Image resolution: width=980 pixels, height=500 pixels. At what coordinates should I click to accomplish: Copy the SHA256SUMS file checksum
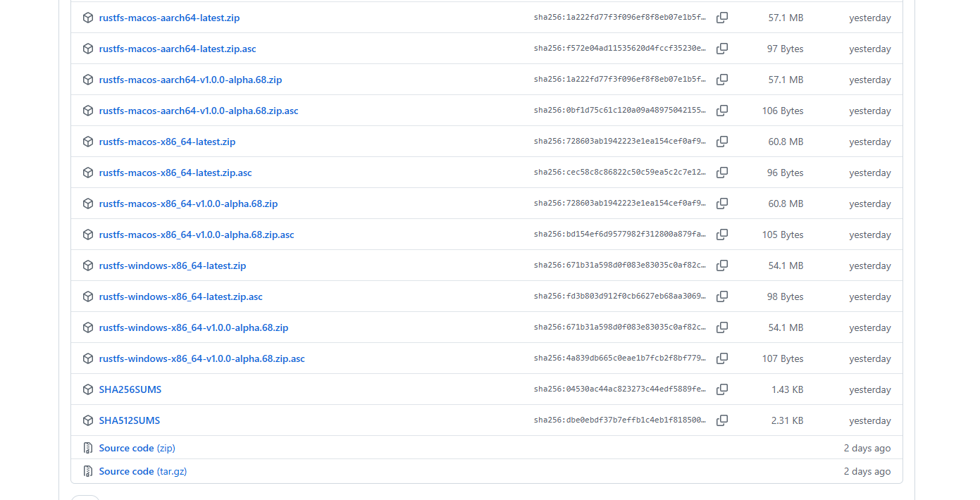coord(722,389)
